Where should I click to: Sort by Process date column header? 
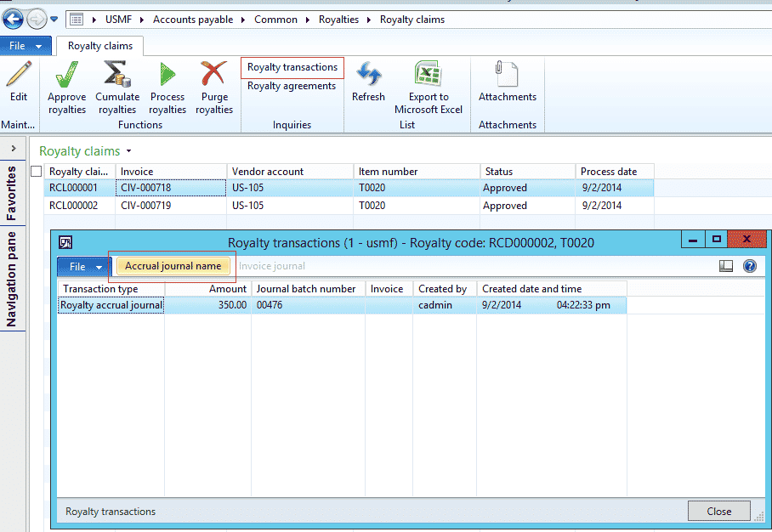tap(615, 172)
